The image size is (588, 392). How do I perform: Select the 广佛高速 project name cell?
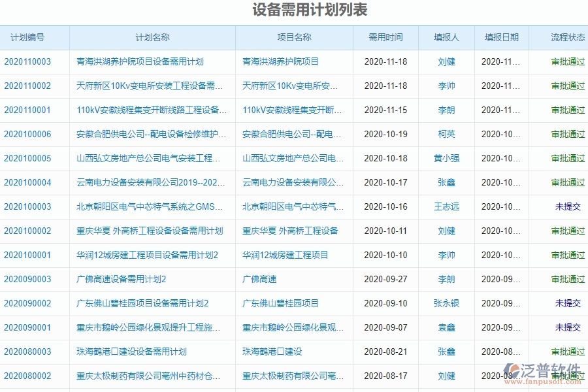point(261,279)
